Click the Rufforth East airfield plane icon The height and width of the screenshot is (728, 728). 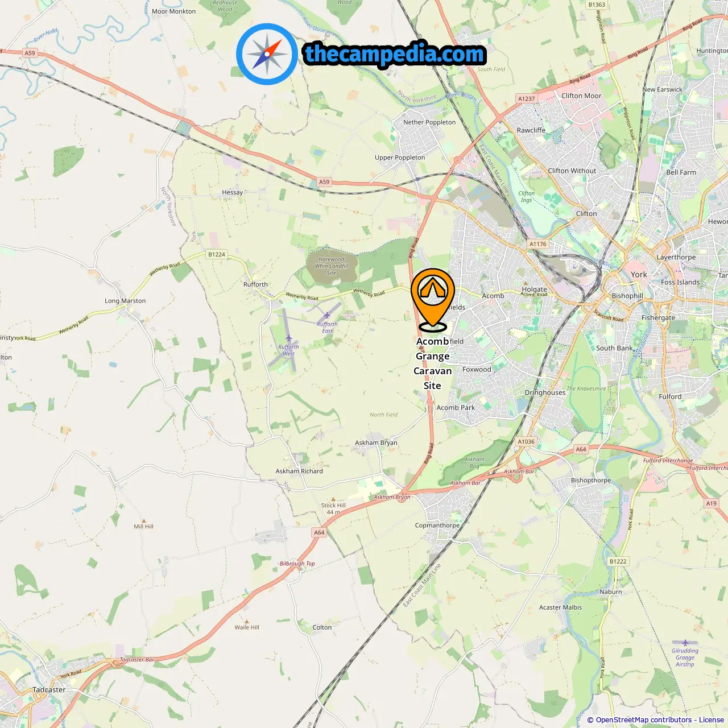327,316
